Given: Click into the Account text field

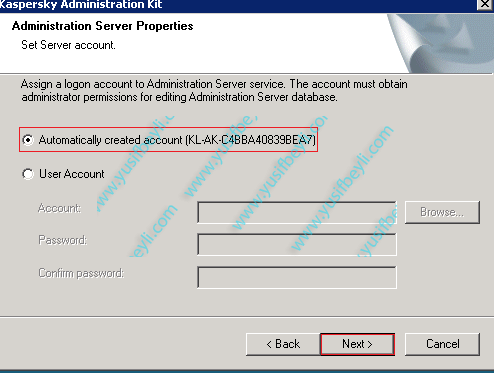Looking at the screenshot, I should [297, 212].
